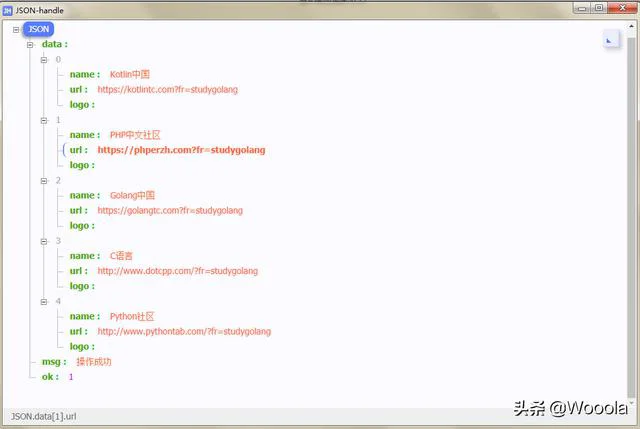
Task: Collapse array item 4 expander
Action: coord(44,302)
